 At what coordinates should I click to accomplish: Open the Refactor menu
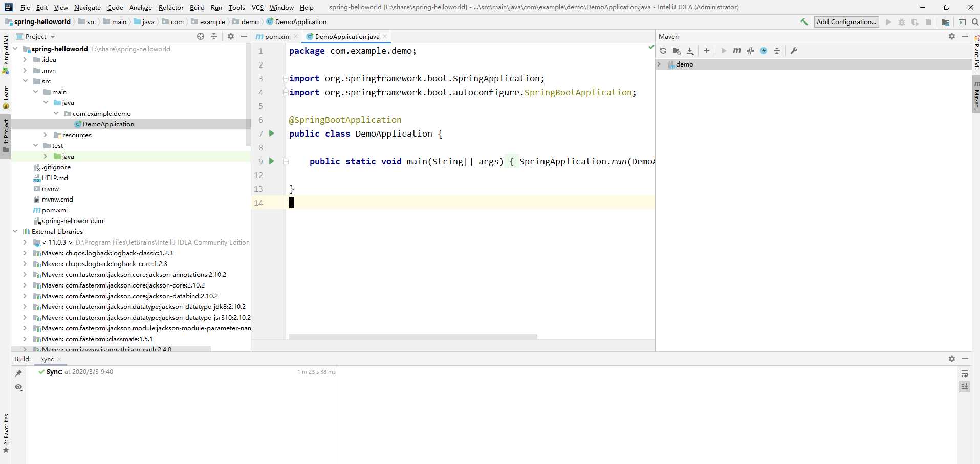171,7
